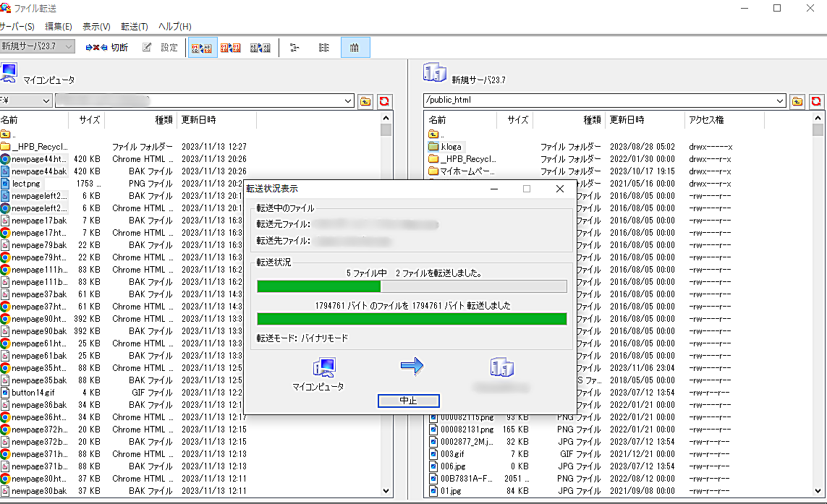Select the newpage111h... file name
This screenshot has height=504, width=827.
40,270
